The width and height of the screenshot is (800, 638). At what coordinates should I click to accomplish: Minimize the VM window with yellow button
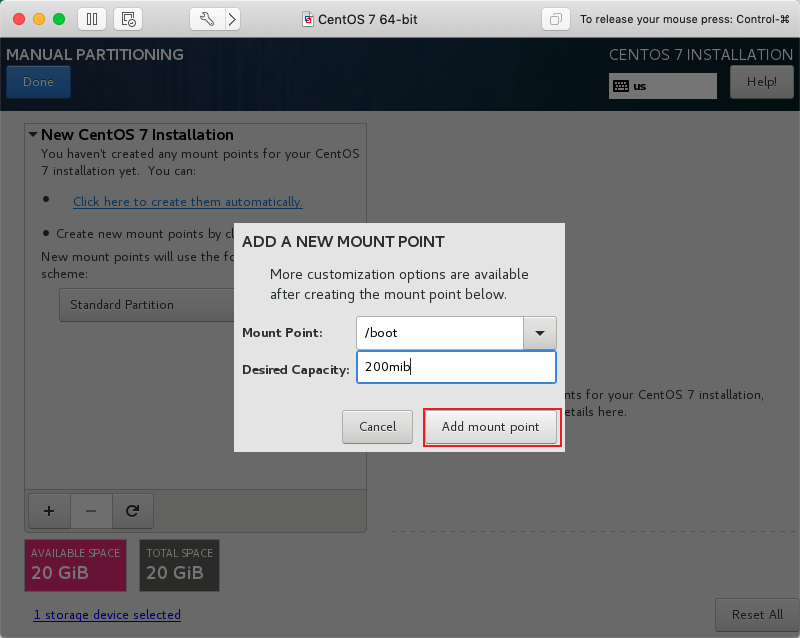pyautogui.click(x=39, y=19)
